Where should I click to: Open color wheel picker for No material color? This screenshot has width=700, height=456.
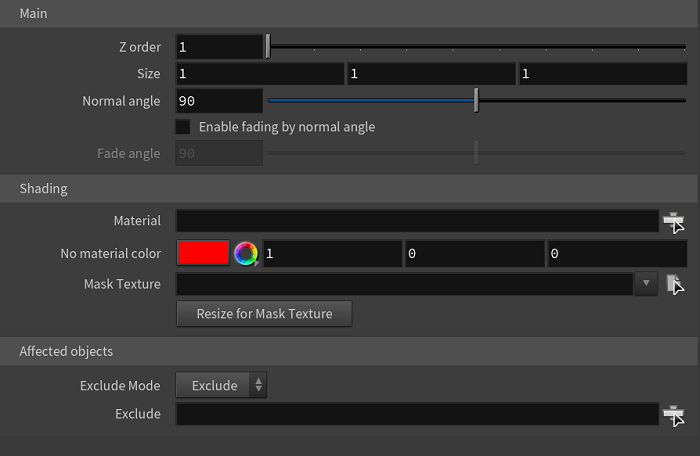click(x=246, y=254)
